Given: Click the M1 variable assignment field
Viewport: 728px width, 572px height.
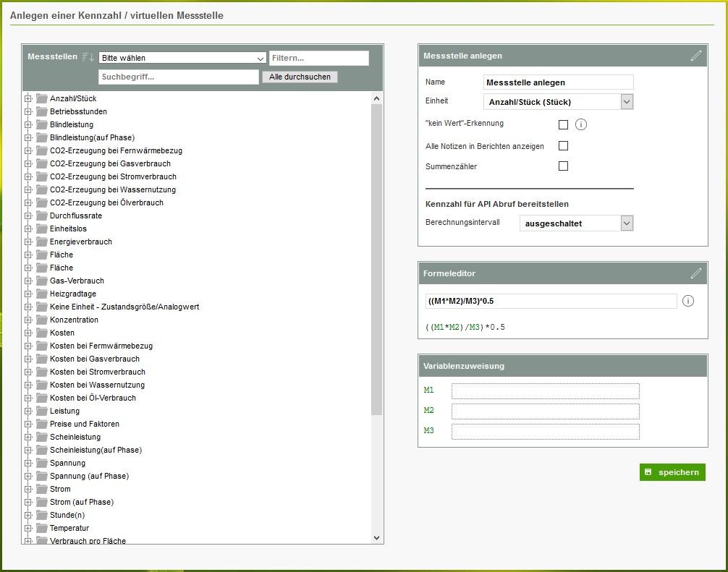Looking at the screenshot, I should [x=544, y=390].
